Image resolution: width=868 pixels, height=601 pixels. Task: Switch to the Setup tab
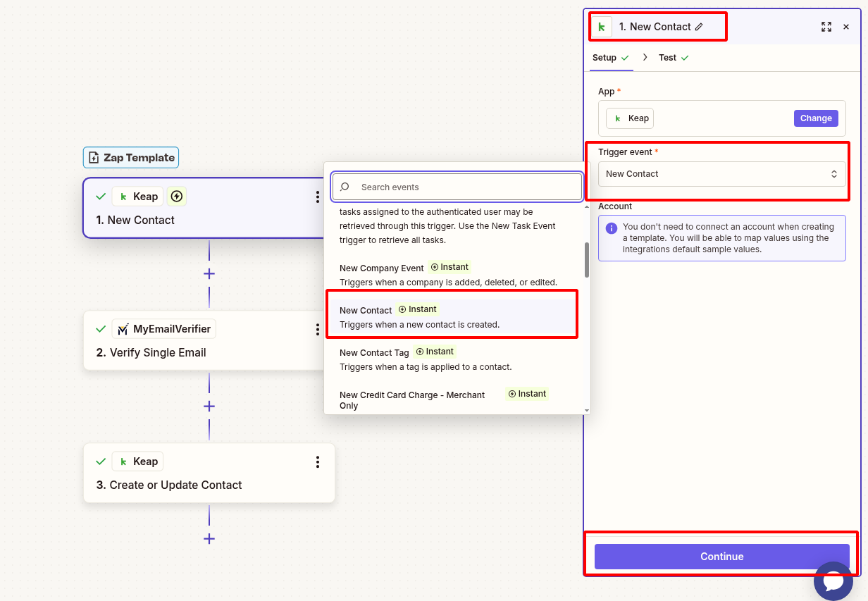606,58
